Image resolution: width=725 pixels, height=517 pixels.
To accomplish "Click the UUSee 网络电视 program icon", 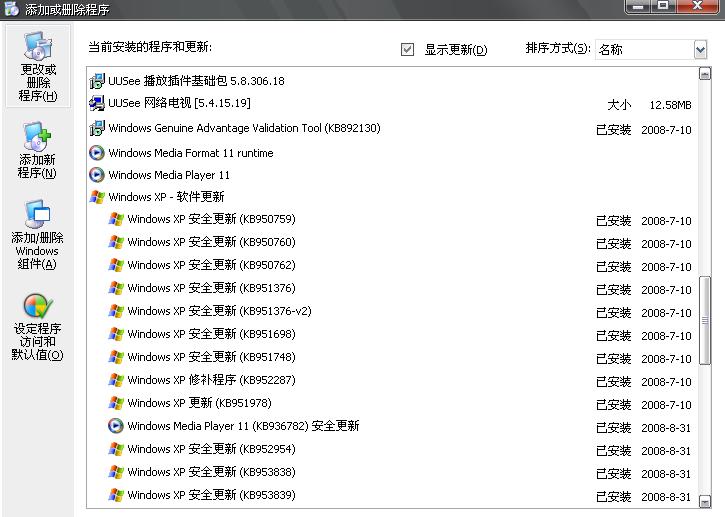I will [97, 103].
